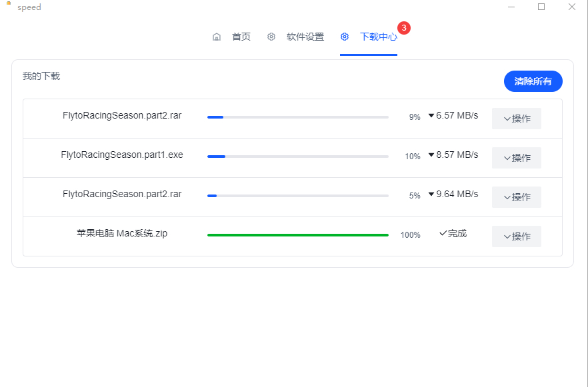Click the speed arrow beside 6.57 MB/s

[x=431, y=116]
